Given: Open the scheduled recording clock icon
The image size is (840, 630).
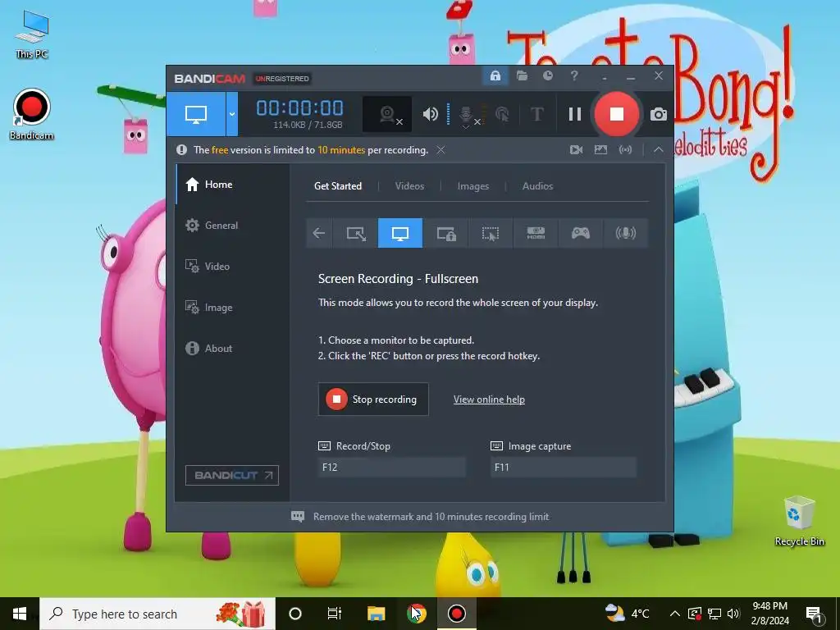Looking at the screenshot, I should point(547,76).
